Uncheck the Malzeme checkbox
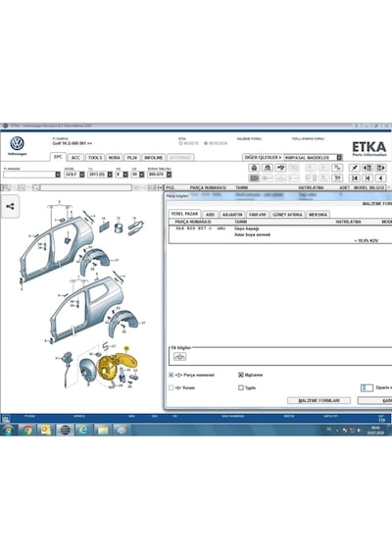The height and width of the screenshot is (559, 392). (x=241, y=375)
